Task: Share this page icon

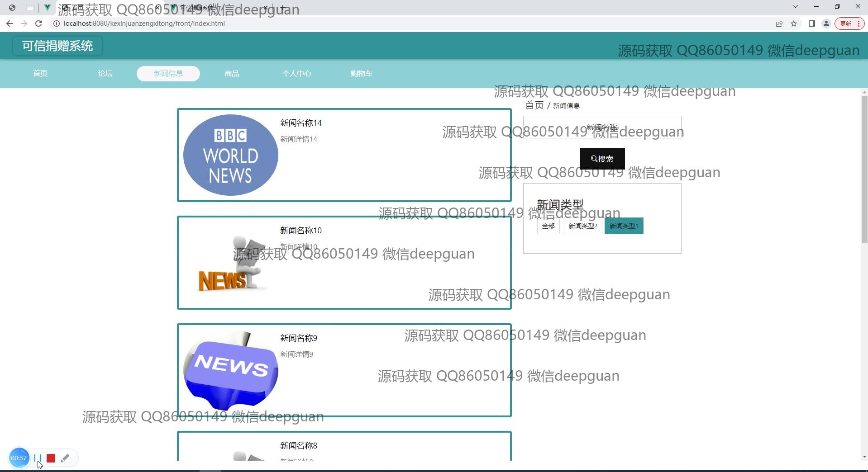Action: click(x=779, y=24)
